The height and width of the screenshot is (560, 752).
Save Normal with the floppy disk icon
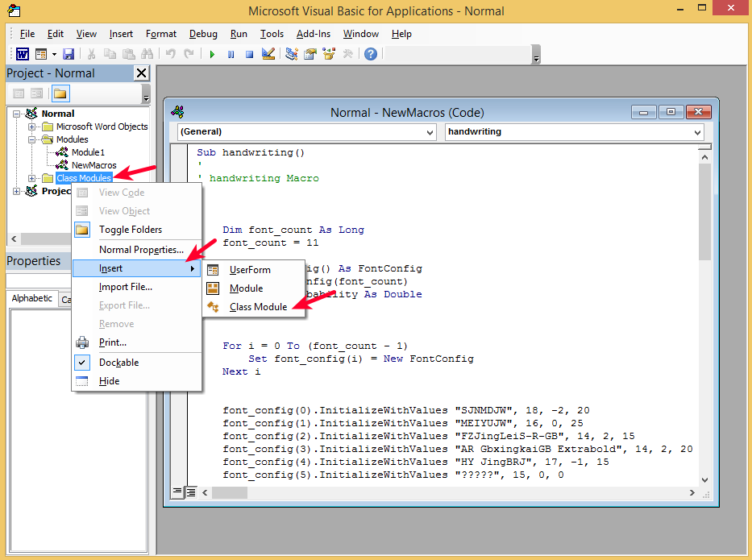[69, 54]
